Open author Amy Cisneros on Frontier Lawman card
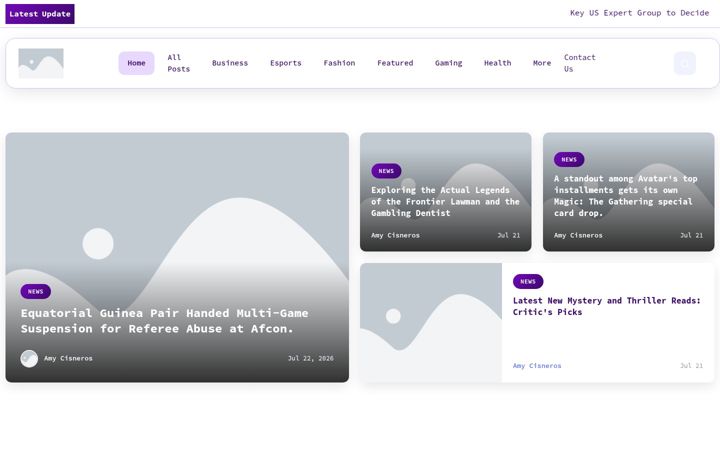 click(395, 235)
